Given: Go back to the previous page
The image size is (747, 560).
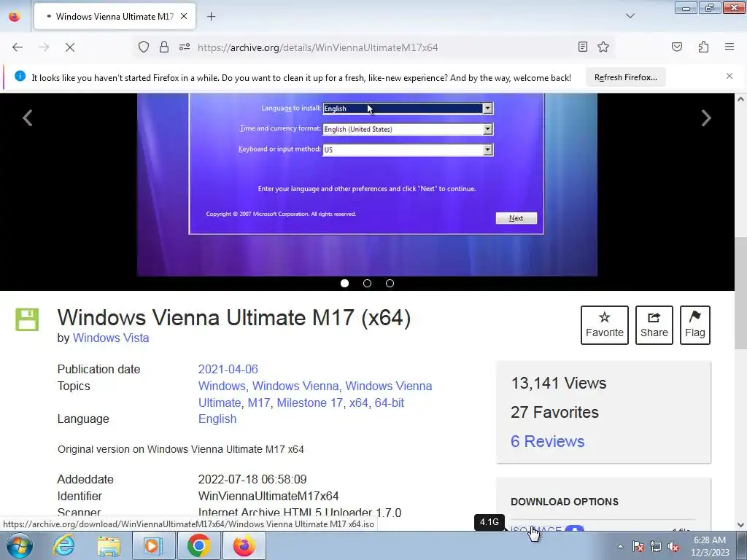Looking at the screenshot, I should point(18,47).
